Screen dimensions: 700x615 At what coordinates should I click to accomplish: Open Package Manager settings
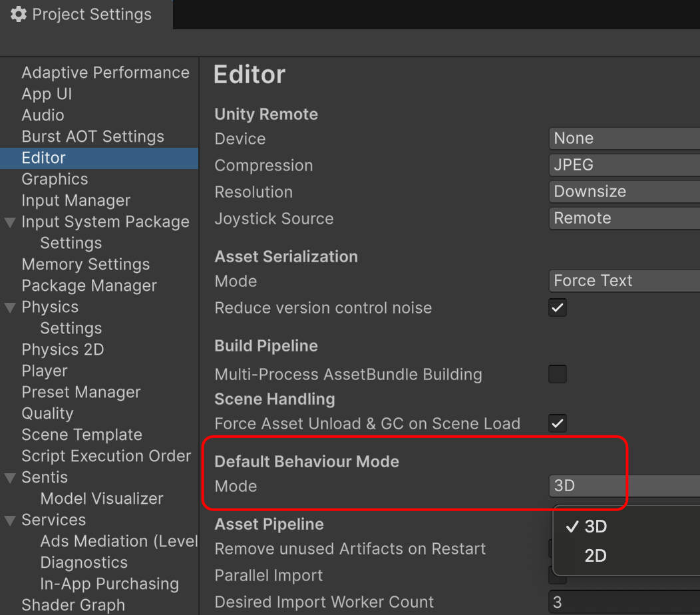click(89, 286)
